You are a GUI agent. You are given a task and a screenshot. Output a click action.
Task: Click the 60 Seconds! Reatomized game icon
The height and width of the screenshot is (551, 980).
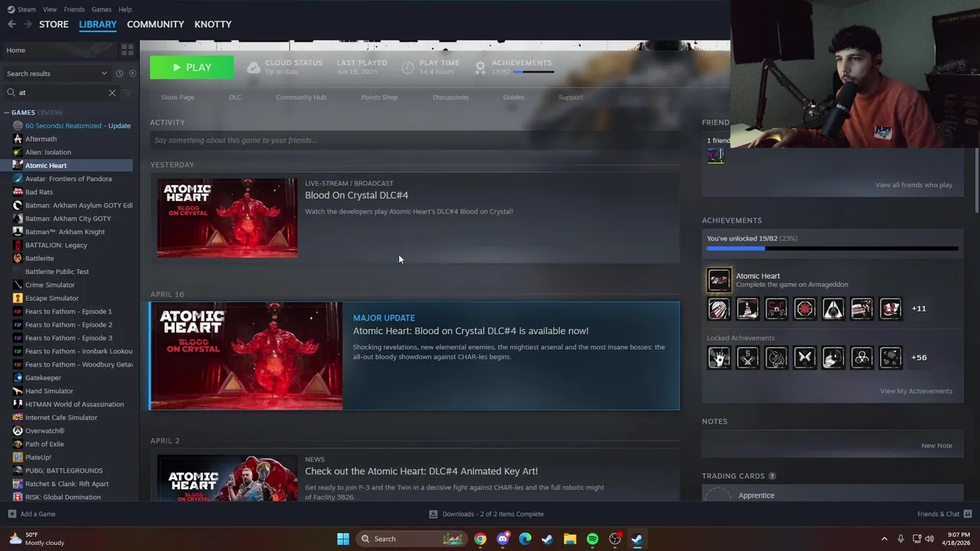pyautogui.click(x=18, y=126)
